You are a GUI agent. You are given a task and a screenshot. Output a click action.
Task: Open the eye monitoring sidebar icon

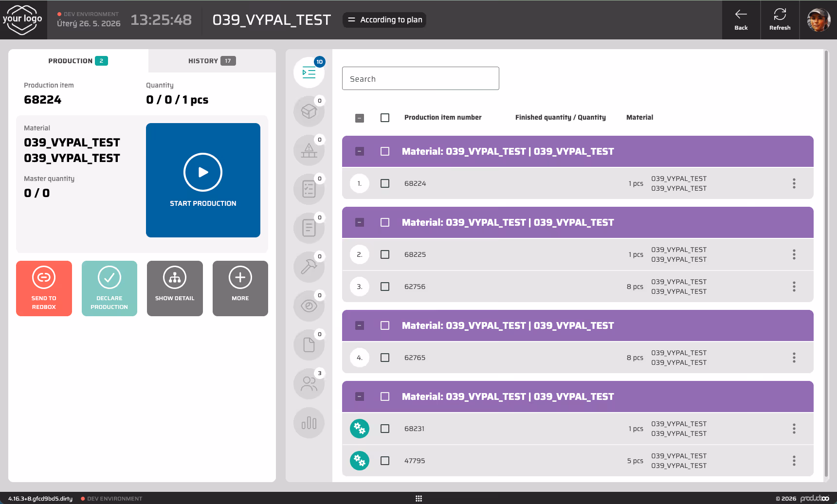pyautogui.click(x=309, y=306)
